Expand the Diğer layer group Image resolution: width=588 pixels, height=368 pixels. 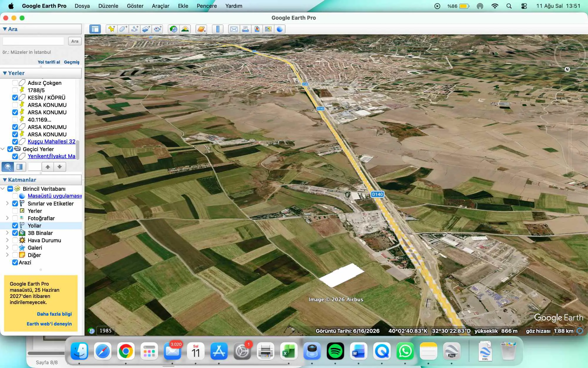[x=7, y=255]
